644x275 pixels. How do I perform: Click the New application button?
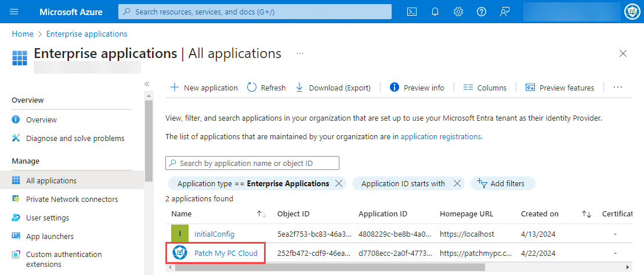[x=204, y=88]
